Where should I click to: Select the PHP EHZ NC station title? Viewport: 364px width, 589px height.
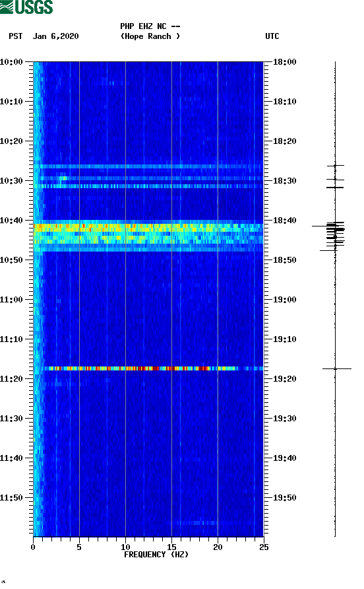tap(150, 26)
